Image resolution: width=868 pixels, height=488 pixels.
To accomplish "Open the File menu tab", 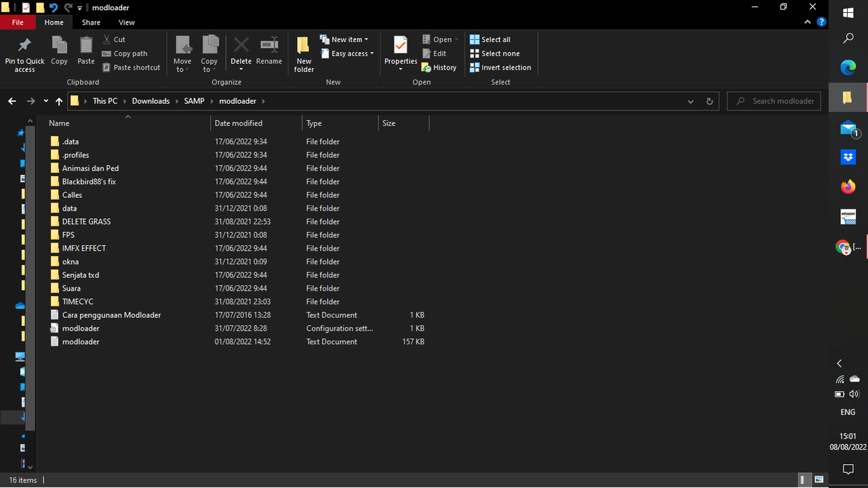I will 18,22.
